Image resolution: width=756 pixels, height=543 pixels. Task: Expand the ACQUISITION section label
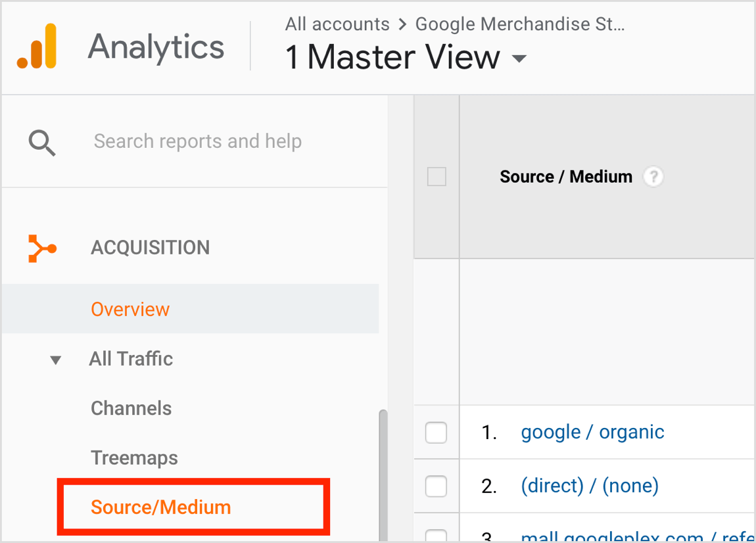(x=150, y=248)
